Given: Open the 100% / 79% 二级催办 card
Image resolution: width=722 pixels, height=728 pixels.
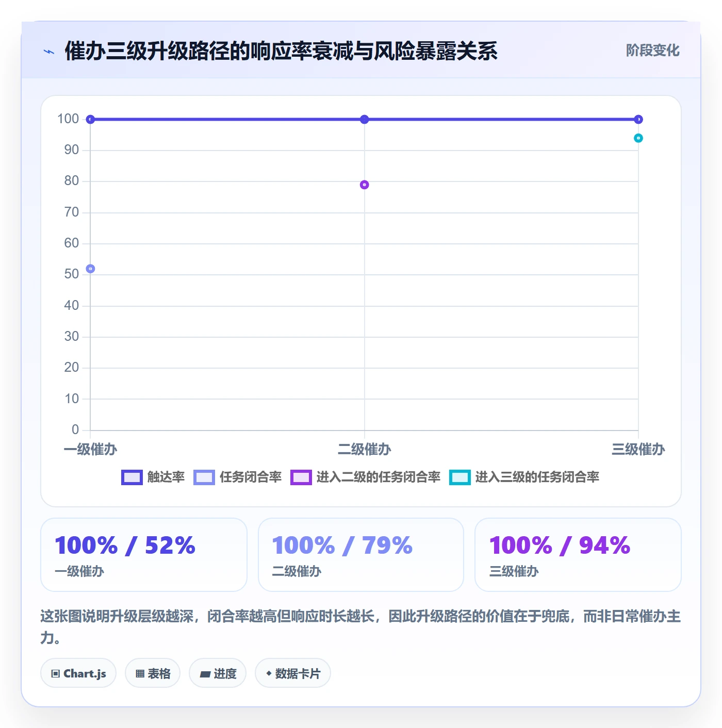Looking at the screenshot, I should point(361,555).
